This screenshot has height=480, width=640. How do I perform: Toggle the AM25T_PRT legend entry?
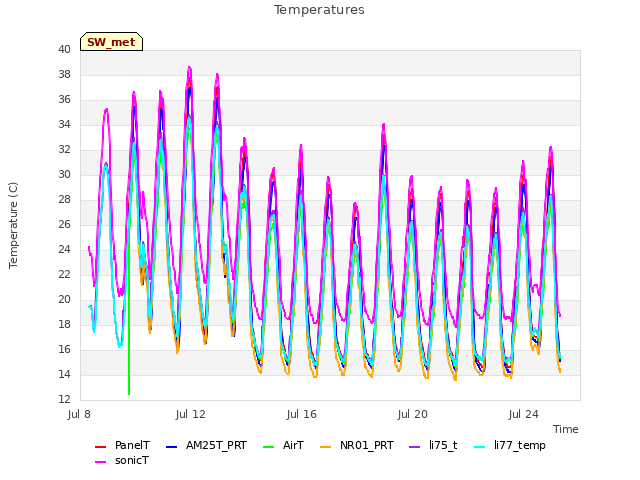(x=207, y=445)
